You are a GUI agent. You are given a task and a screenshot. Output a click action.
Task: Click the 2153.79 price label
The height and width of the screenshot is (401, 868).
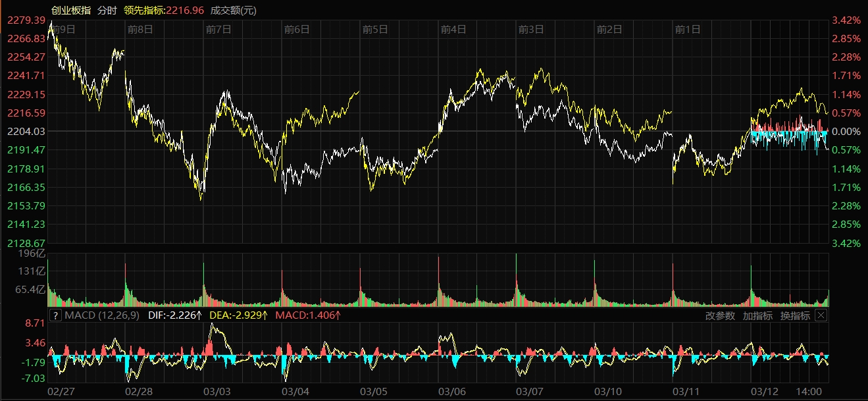coord(26,206)
